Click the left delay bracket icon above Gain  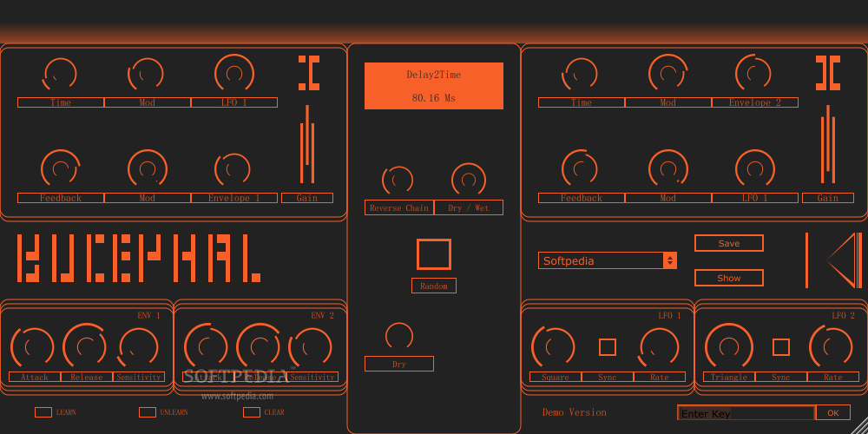(x=309, y=73)
